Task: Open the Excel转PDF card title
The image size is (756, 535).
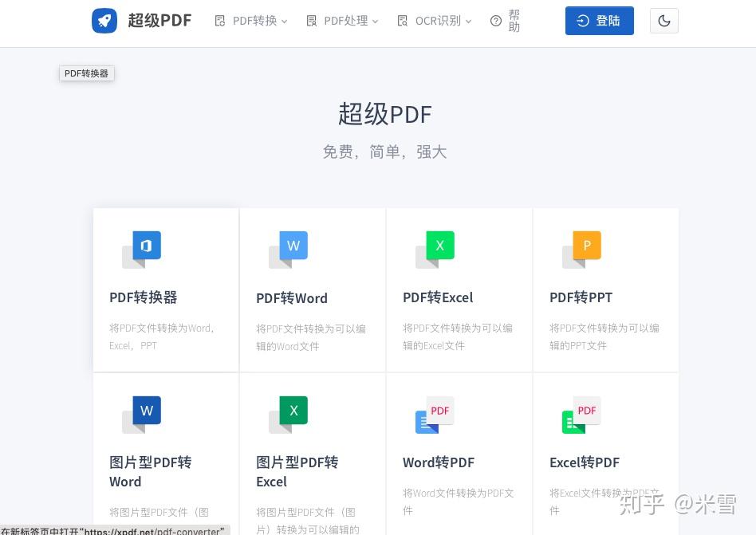Action: pos(585,462)
